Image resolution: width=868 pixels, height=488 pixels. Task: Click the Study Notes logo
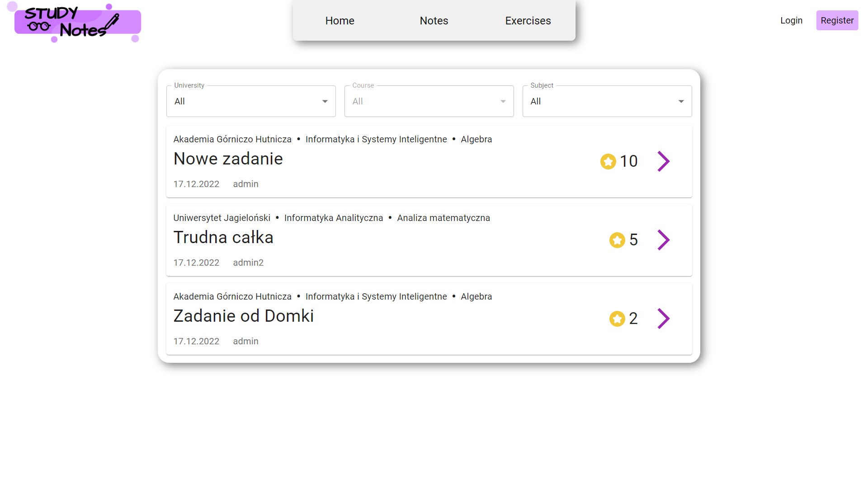coord(75,23)
